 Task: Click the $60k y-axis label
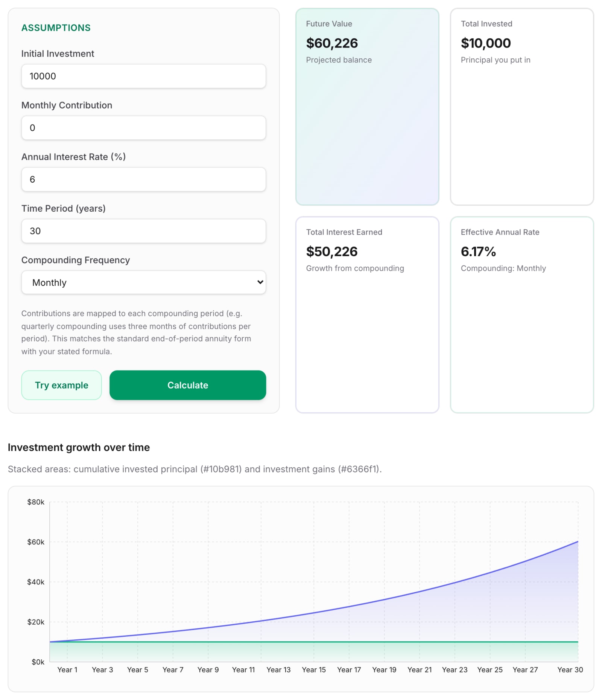click(36, 542)
